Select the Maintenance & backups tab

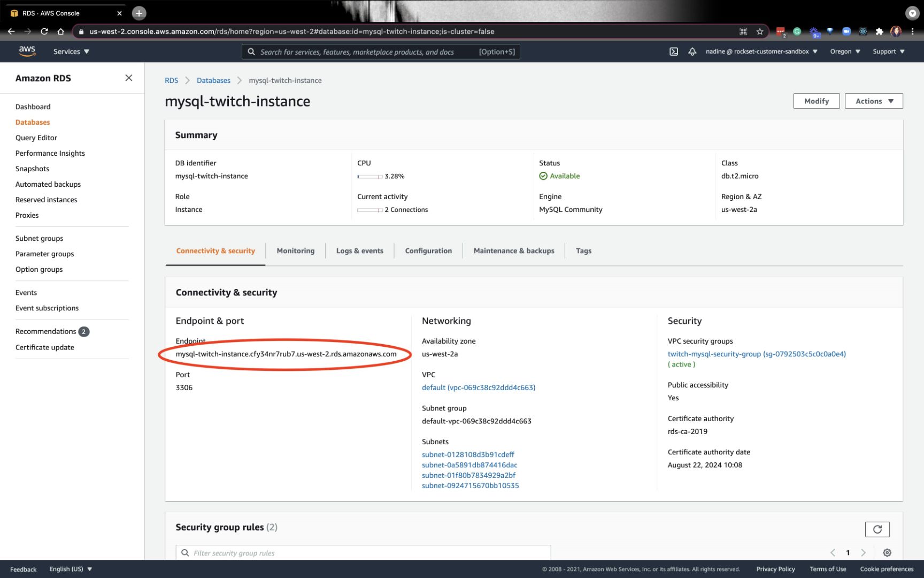tap(514, 251)
